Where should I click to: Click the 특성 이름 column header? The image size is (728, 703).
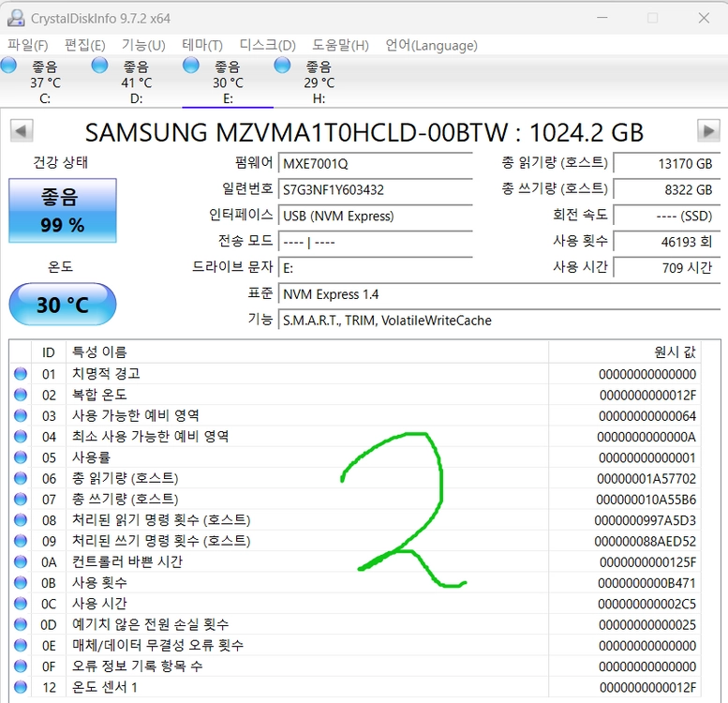307,352
